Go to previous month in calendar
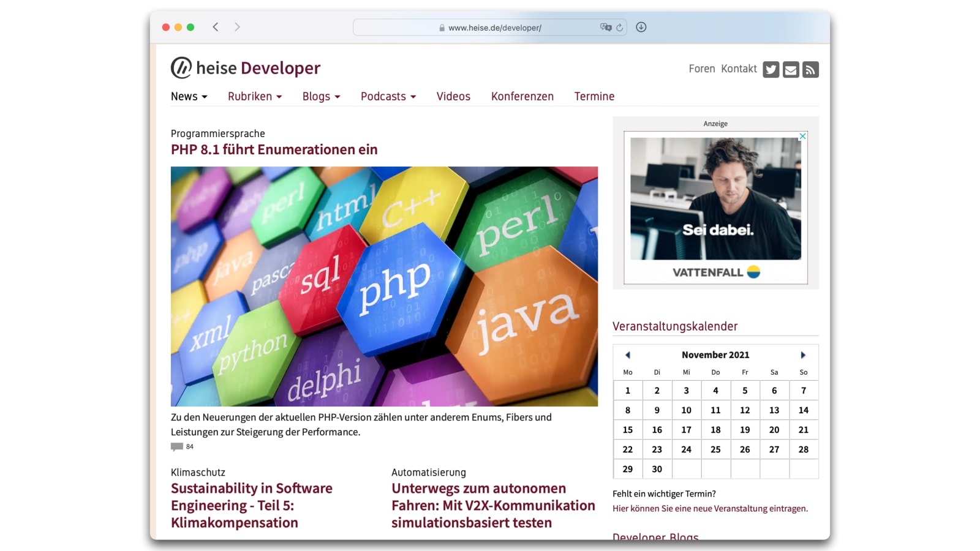This screenshot has height=551, width=980. click(x=628, y=355)
